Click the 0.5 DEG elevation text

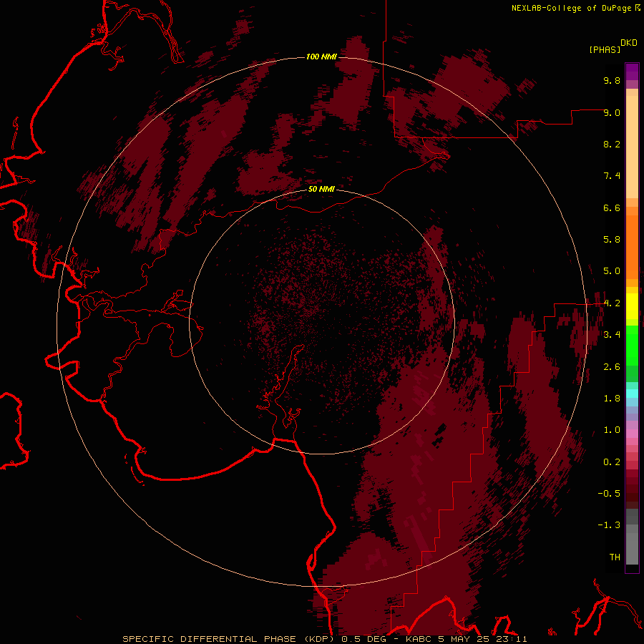point(369,639)
